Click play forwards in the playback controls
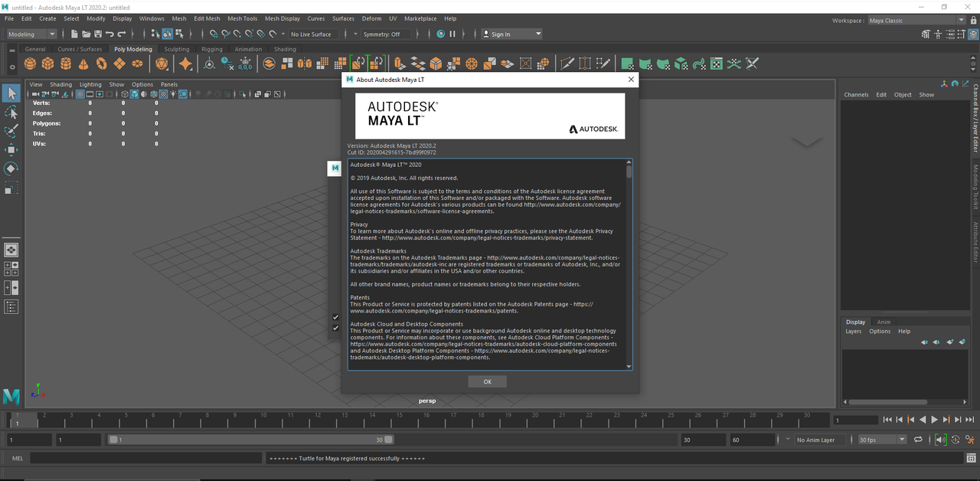This screenshot has height=481, width=980. [x=934, y=420]
